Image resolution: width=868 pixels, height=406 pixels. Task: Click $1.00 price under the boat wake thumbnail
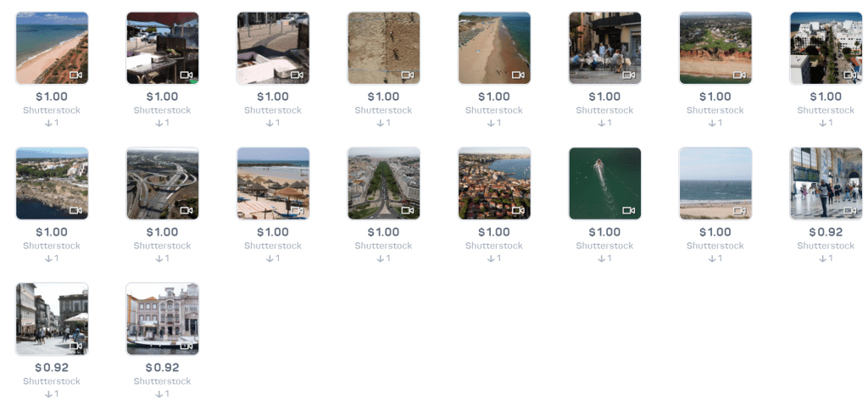point(604,232)
